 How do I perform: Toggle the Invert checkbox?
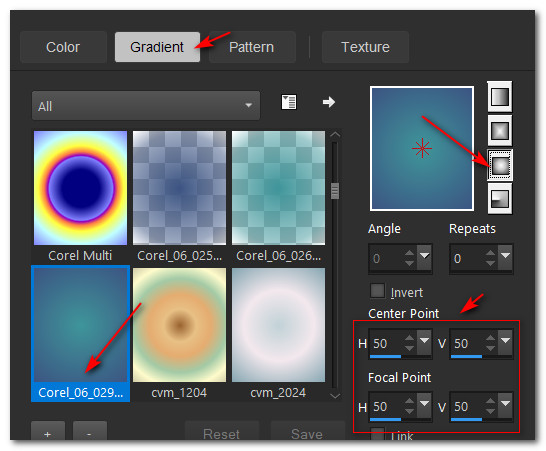click(x=377, y=291)
